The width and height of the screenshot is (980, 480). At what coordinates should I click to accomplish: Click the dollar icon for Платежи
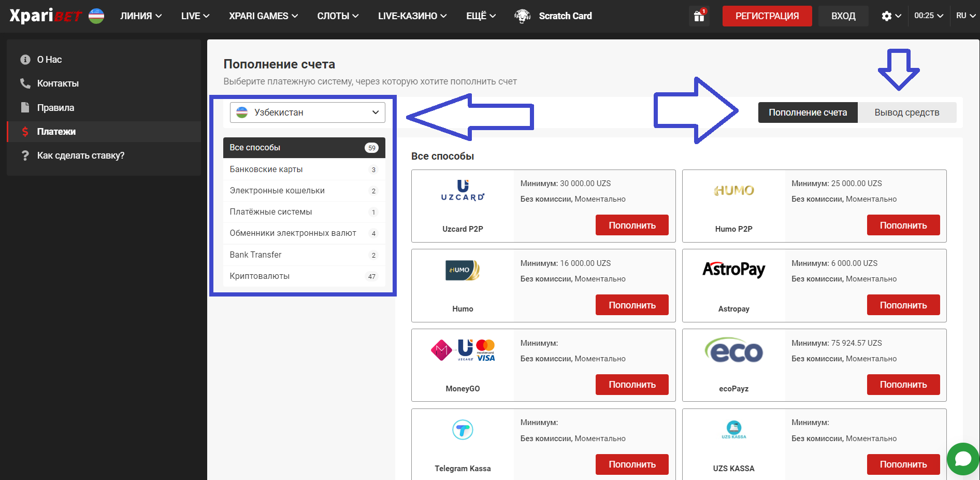pyautogui.click(x=25, y=132)
